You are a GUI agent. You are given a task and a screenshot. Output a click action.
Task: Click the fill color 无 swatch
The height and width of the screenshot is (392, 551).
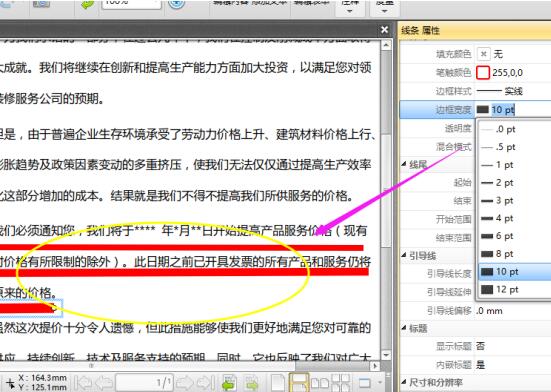coord(484,54)
